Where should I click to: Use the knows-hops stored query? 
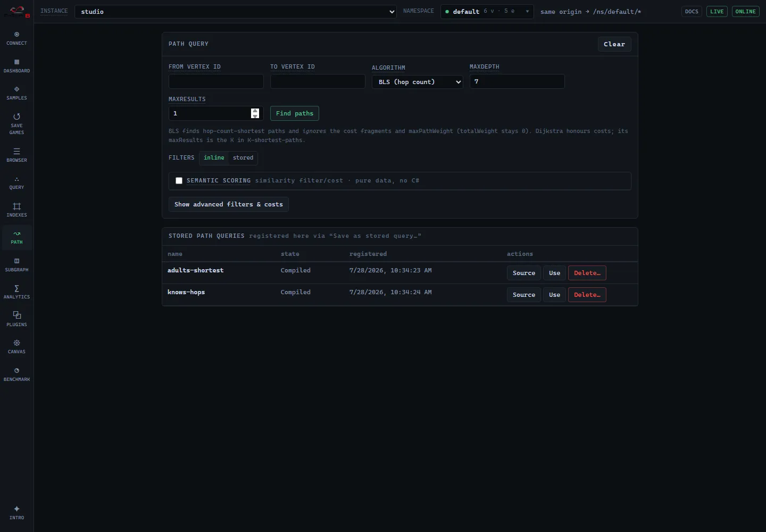(x=554, y=295)
